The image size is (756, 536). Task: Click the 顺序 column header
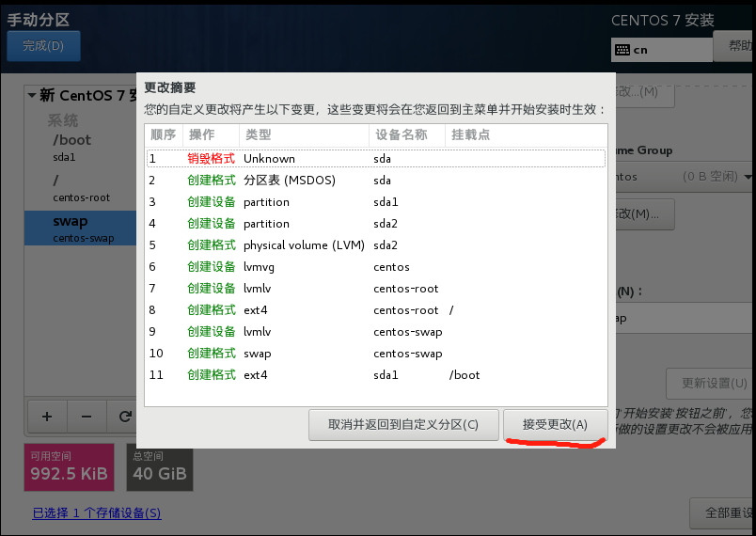click(164, 135)
